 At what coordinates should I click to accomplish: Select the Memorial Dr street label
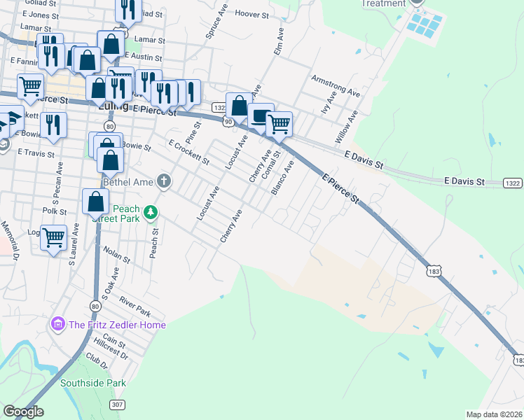(11, 241)
